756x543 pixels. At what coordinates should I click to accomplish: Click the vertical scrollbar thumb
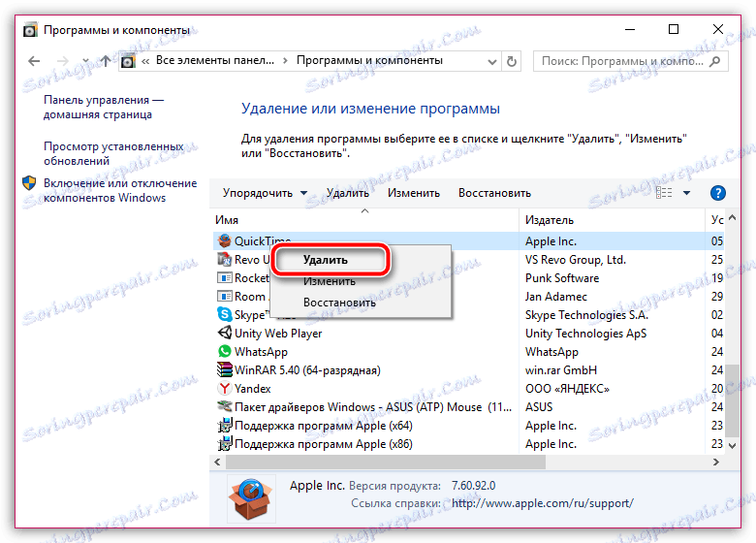[x=733, y=400]
